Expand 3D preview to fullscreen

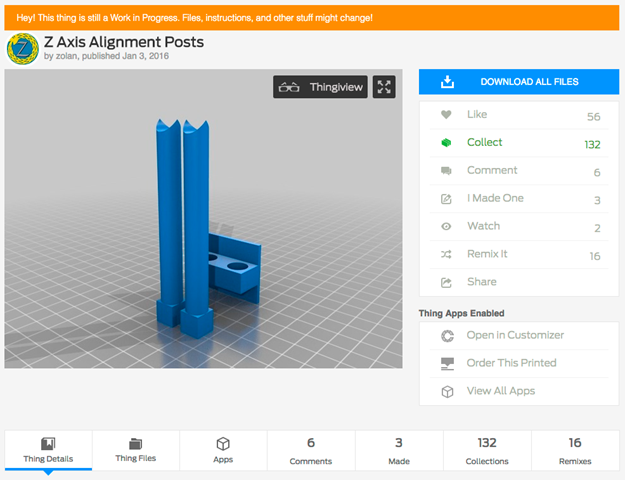(384, 87)
